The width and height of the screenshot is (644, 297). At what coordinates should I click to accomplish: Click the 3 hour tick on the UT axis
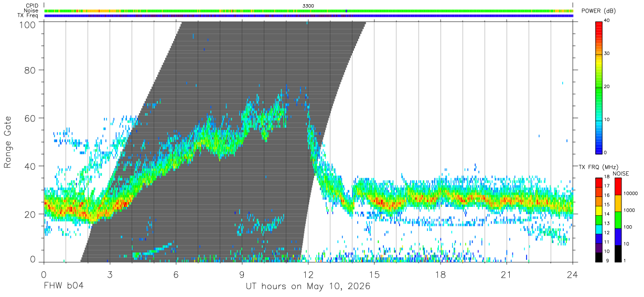coord(110,274)
